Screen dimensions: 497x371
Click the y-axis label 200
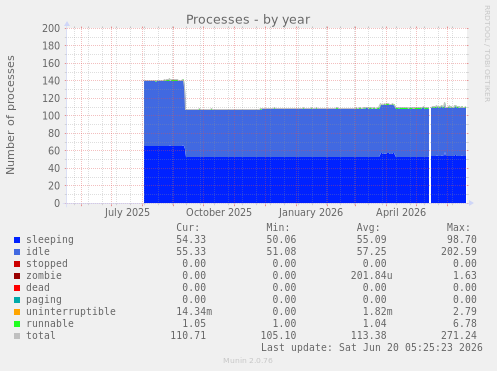(51, 28)
